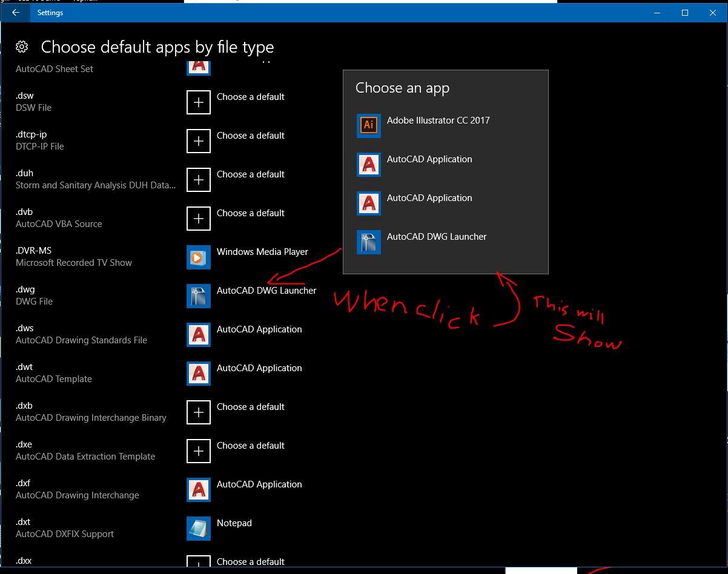Click the 'AutoCAD Drawing Standards File' description

[x=81, y=340]
